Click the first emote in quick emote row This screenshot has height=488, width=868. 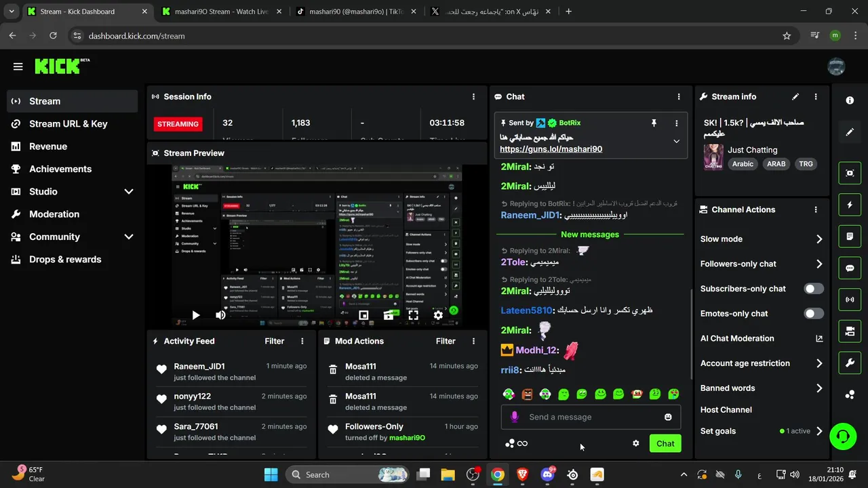click(509, 394)
